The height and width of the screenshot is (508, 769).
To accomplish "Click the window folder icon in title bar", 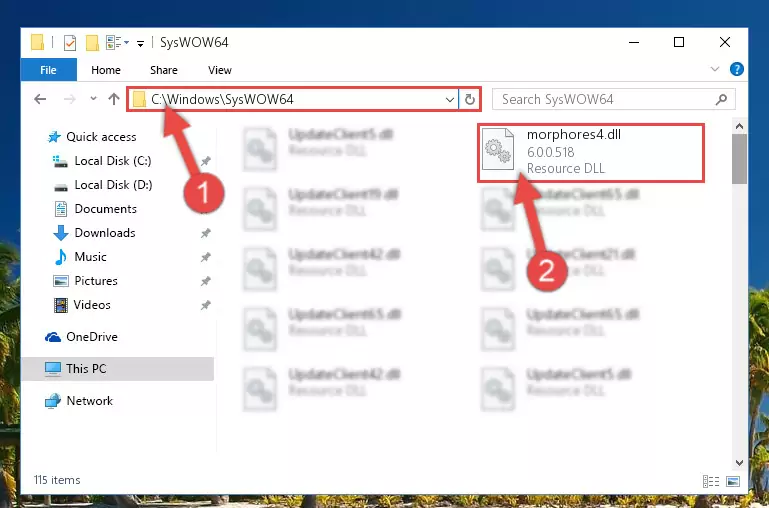I will (x=38, y=43).
